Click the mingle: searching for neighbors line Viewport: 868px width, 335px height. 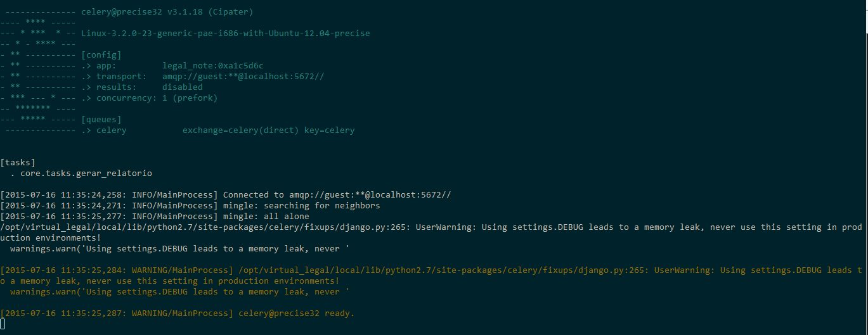(x=190, y=206)
